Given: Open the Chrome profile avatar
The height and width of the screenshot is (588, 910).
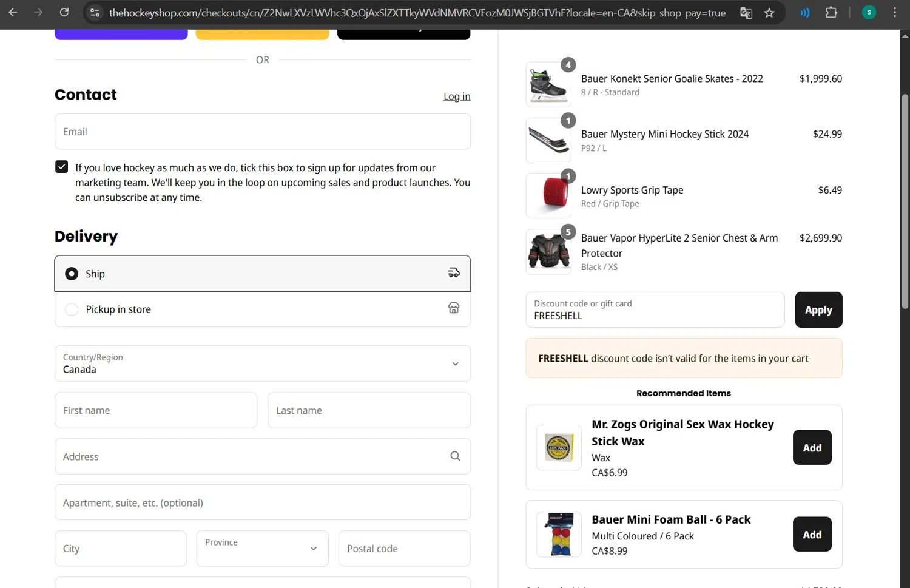Looking at the screenshot, I should point(869,13).
